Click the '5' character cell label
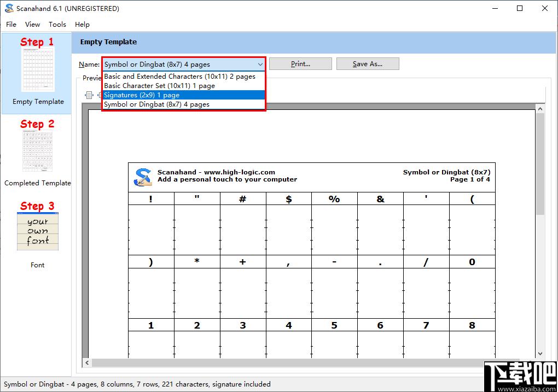Screen dimensions: 558x392 (334, 325)
